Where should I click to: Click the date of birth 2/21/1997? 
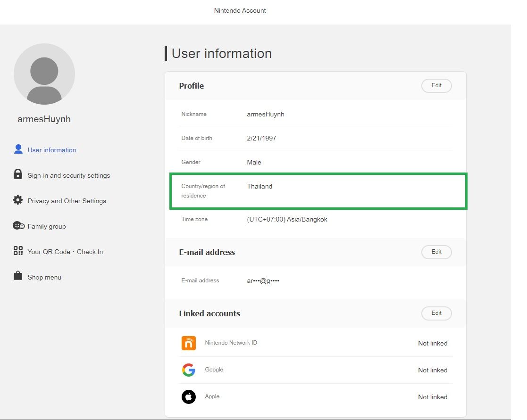point(261,138)
